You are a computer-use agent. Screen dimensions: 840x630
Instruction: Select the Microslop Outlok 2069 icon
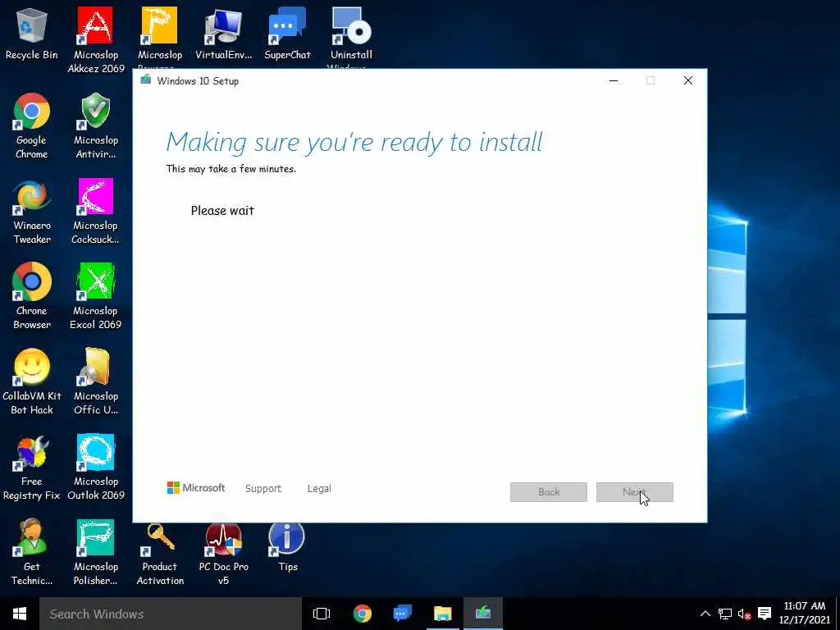click(95, 467)
